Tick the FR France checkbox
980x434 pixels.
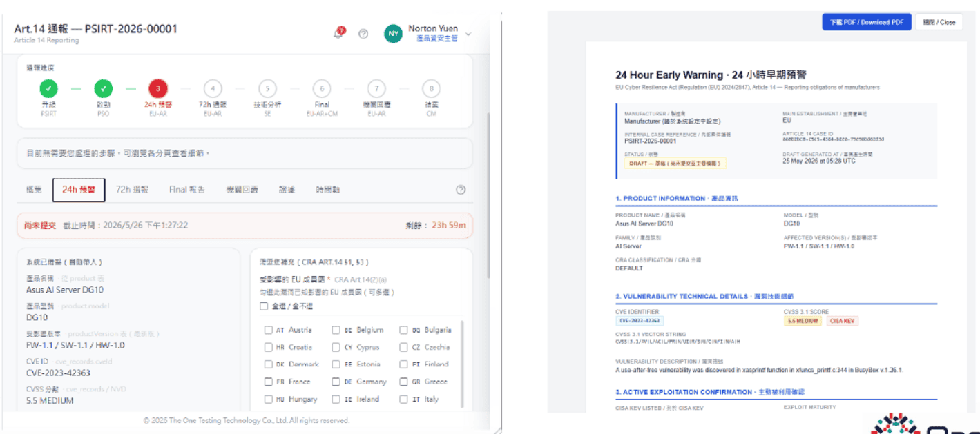coord(269,382)
